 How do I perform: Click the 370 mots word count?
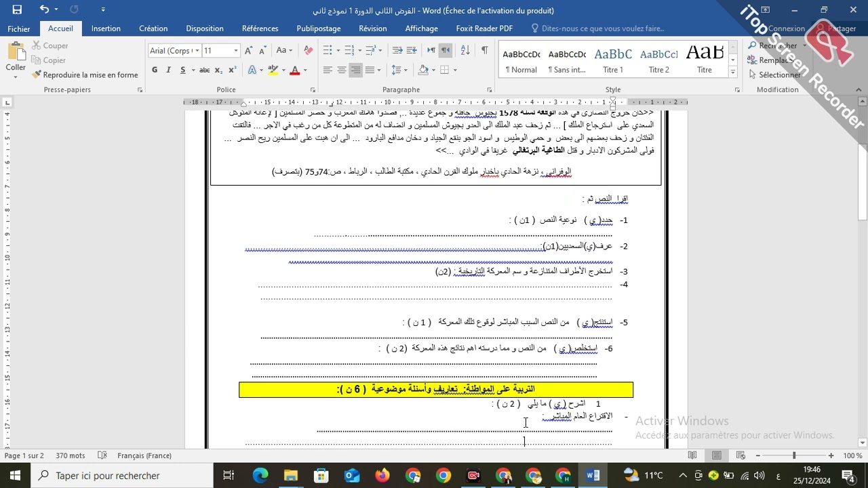[71, 455]
